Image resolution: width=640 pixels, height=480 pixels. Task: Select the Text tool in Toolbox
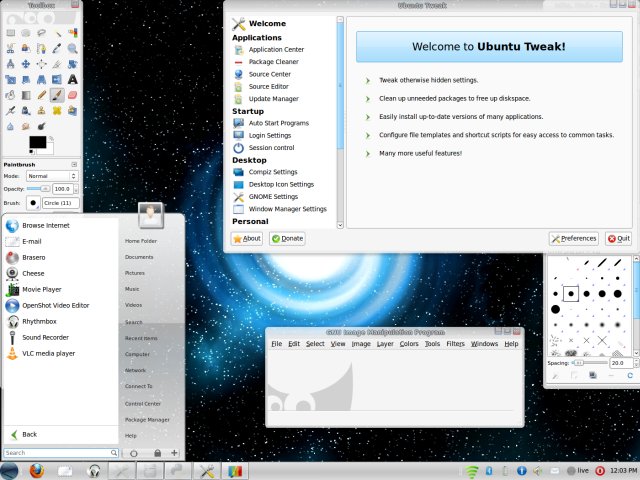tap(73, 79)
